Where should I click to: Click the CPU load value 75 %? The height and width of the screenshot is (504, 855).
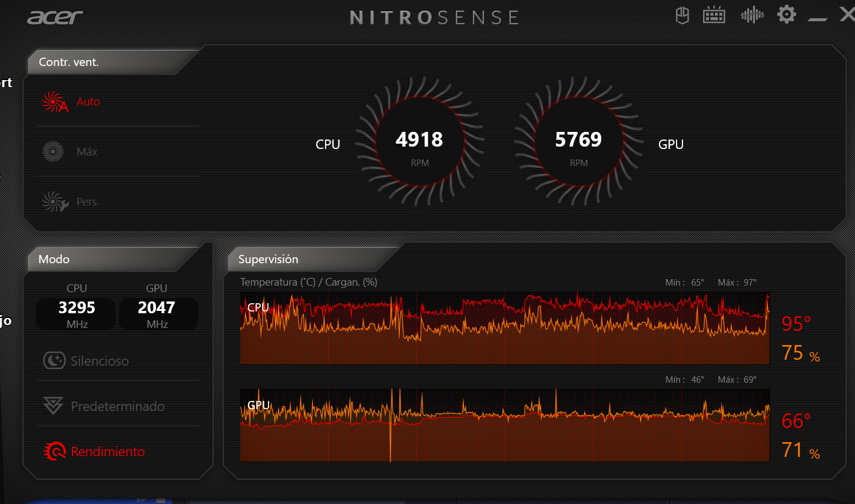[801, 353]
